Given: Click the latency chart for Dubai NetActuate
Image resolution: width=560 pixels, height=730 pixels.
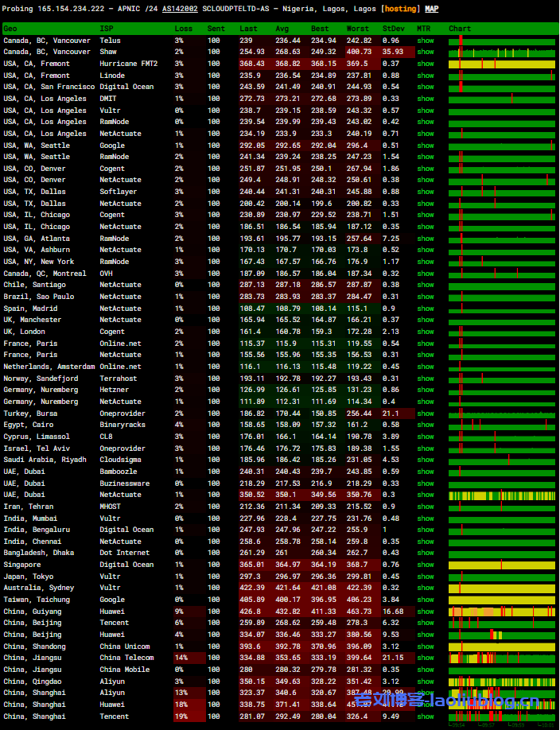Looking at the screenshot, I should (501, 495).
